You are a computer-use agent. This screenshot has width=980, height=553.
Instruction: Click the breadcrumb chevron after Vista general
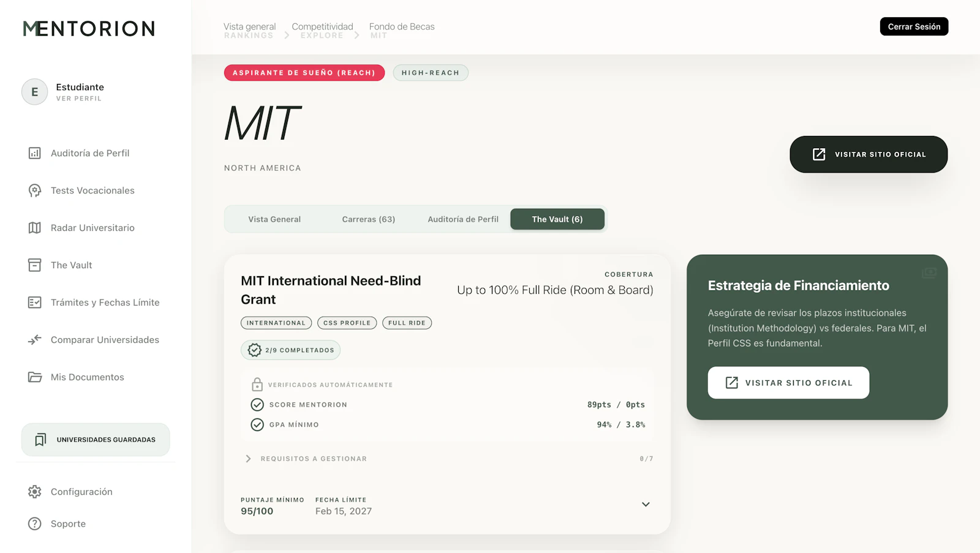coord(287,36)
